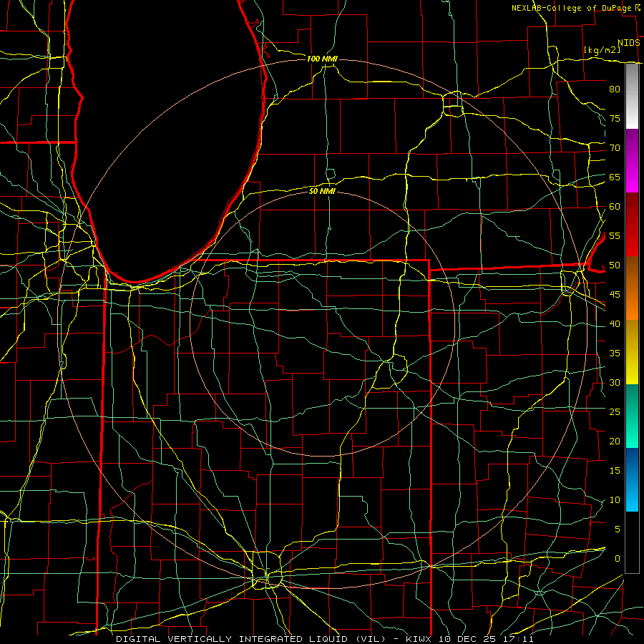Click the 15 value on the VIL scale
This screenshot has width=644, height=644.
click(615, 470)
